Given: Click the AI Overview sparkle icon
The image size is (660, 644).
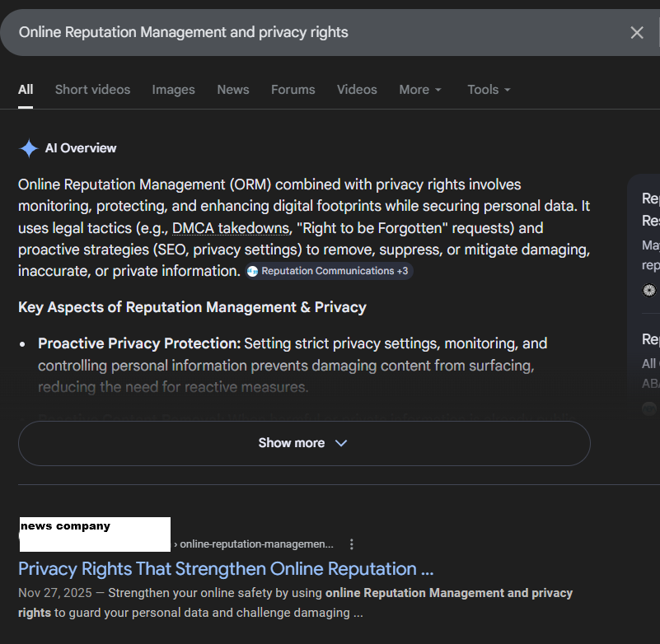Looking at the screenshot, I should tap(29, 148).
